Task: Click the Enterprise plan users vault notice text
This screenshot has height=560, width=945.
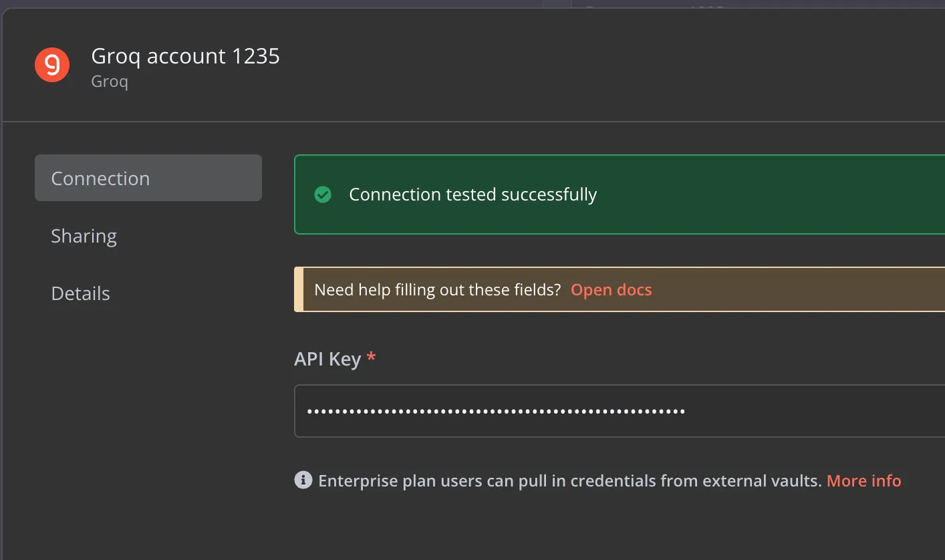Action: [569, 480]
